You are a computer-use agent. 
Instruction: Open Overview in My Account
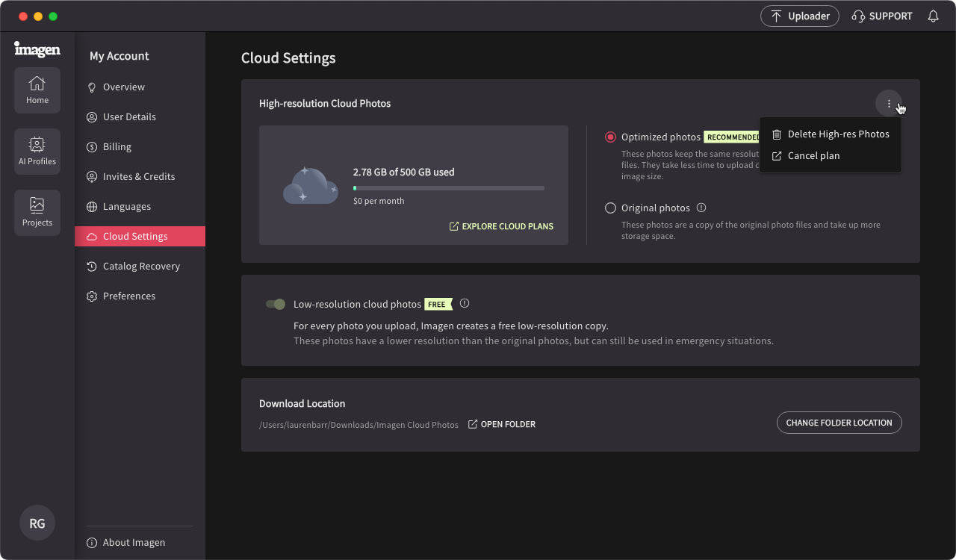pos(140,87)
